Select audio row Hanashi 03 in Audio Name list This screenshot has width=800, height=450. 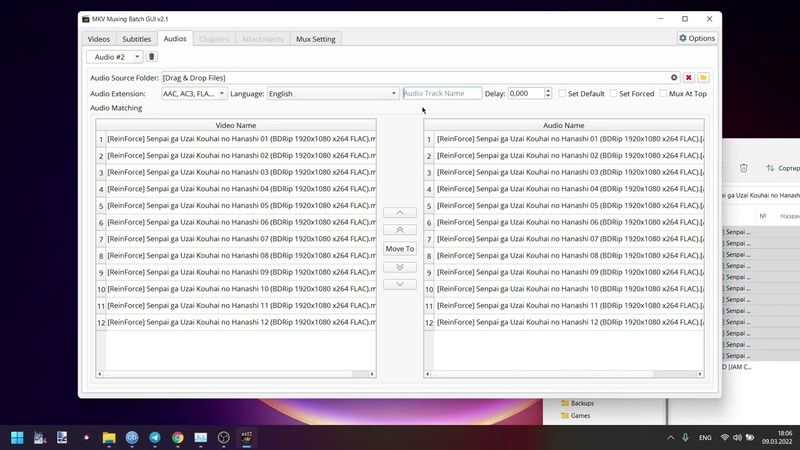(x=569, y=172)
